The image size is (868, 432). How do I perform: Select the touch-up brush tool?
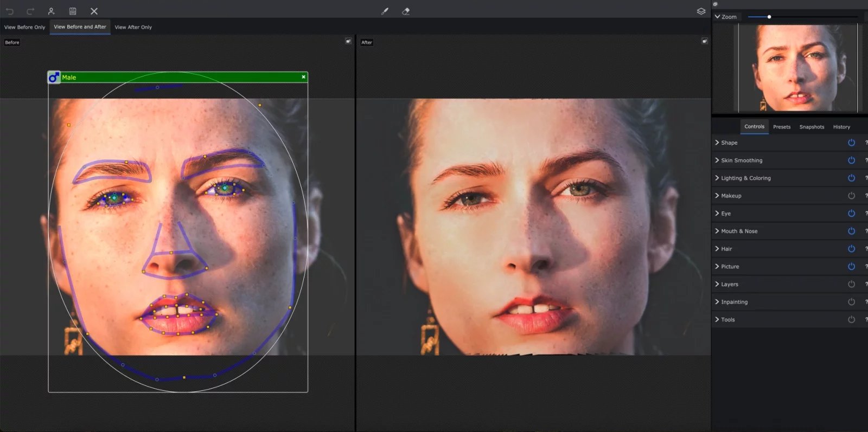pyautogui.click(x=385, y=11)
